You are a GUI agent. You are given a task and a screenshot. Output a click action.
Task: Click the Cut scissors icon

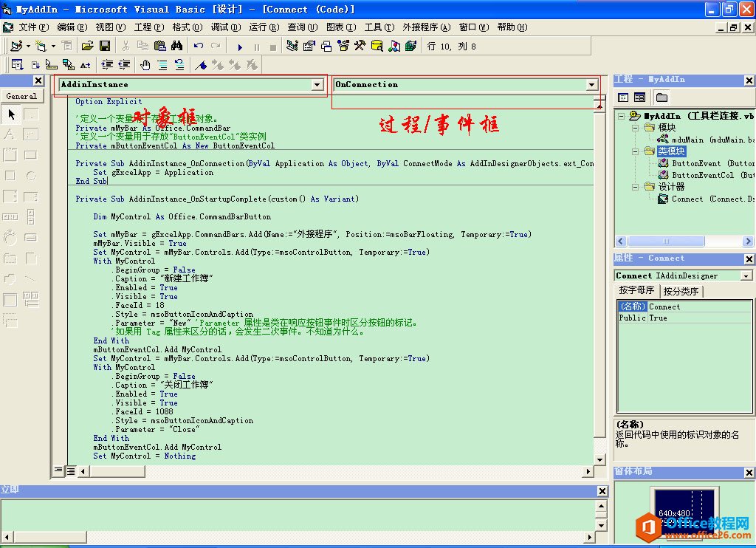tap(126, 46)
